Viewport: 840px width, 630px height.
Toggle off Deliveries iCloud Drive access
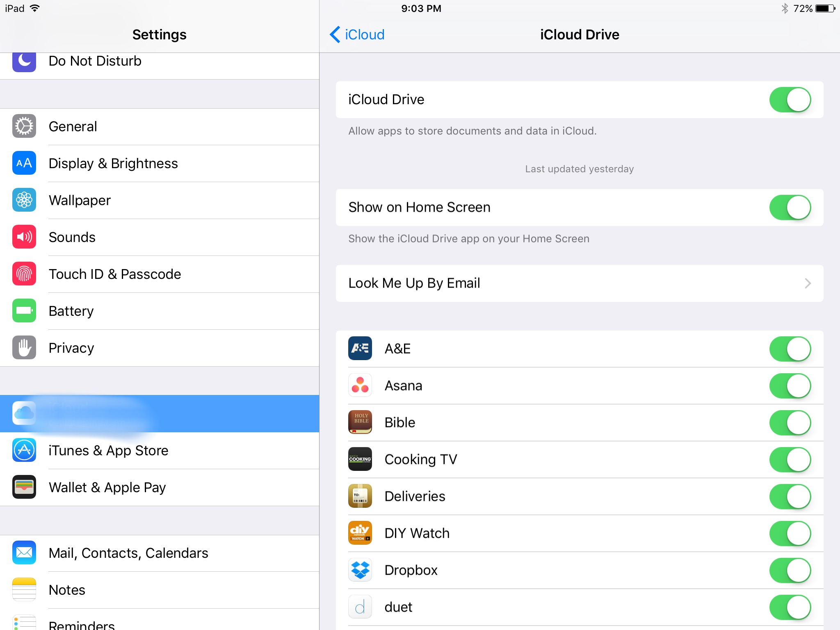click(x=790, y=496)
